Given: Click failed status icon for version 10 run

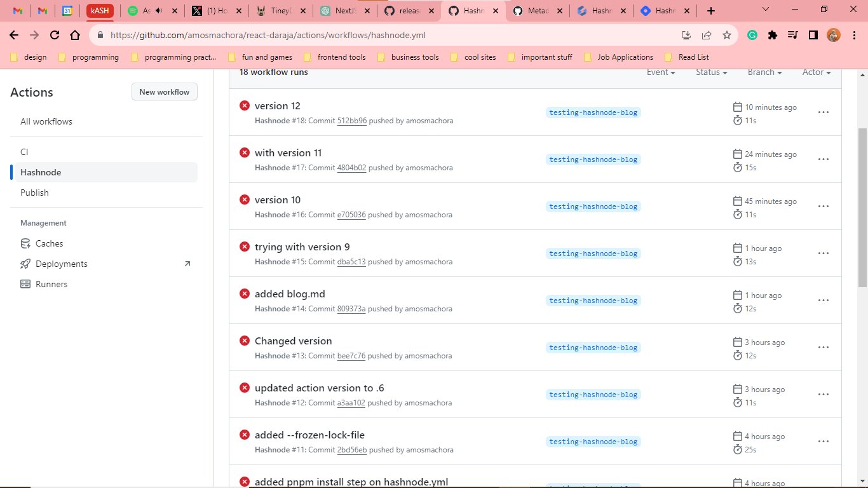Looking at the screenshot, I should coord(244,200).
